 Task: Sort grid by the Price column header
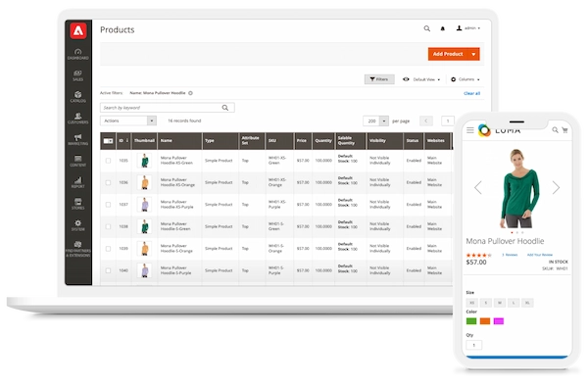(x=303, y=141)
